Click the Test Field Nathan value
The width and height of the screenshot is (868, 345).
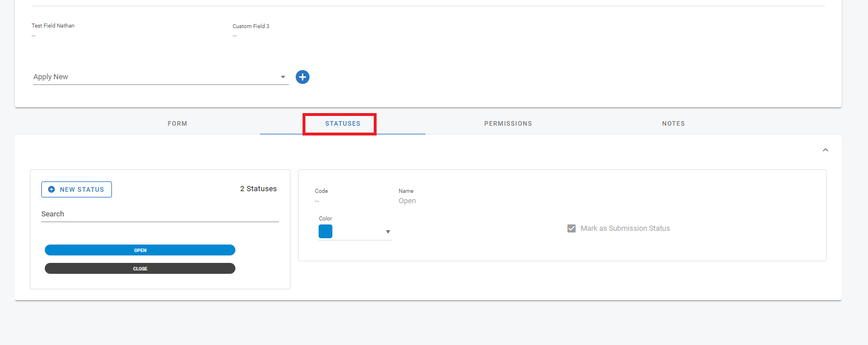coord(33,36)
